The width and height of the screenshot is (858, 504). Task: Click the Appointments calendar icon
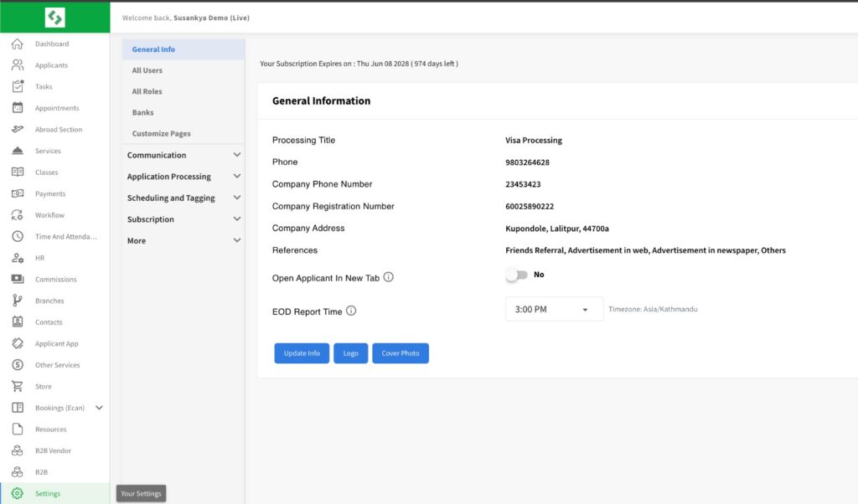(x=17, y=108)
